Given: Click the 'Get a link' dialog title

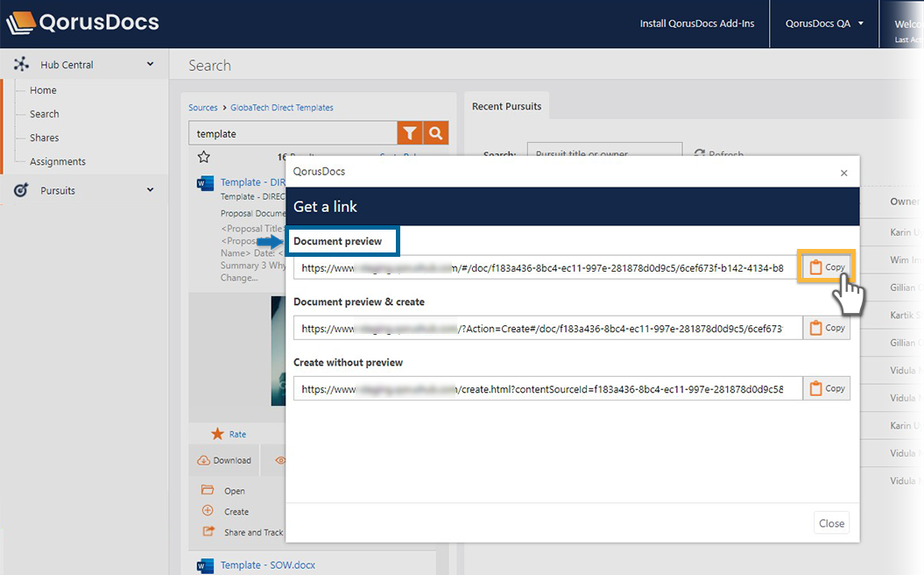Looking at the screenshot, I should [325, 206].
